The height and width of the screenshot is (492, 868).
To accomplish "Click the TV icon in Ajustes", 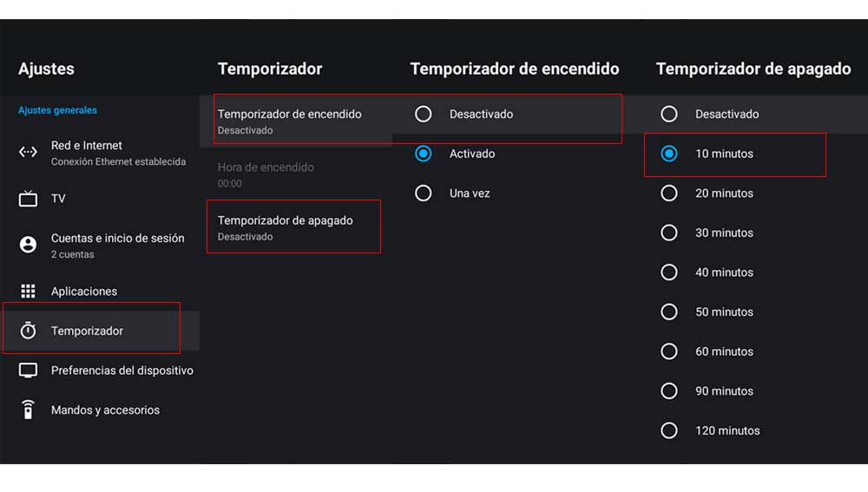I will tap(28, 199).
